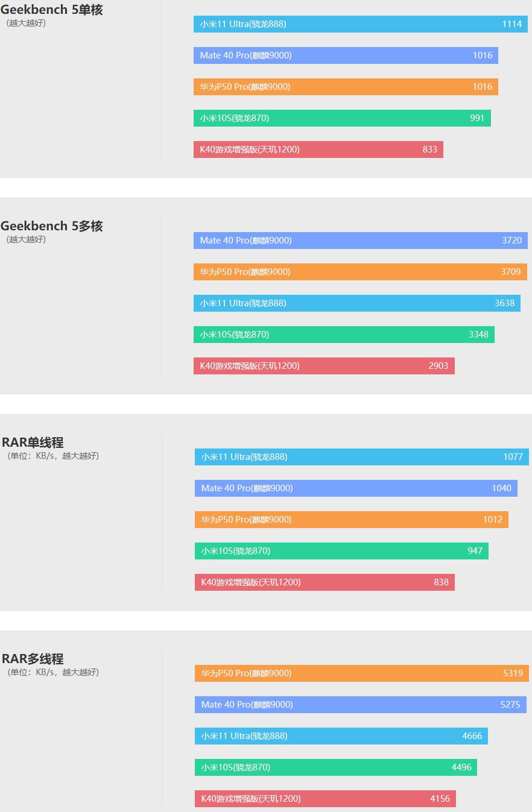
Task: Select Mate 40 Pro bar in Geekbench 5多核
Action: [361, 241]
